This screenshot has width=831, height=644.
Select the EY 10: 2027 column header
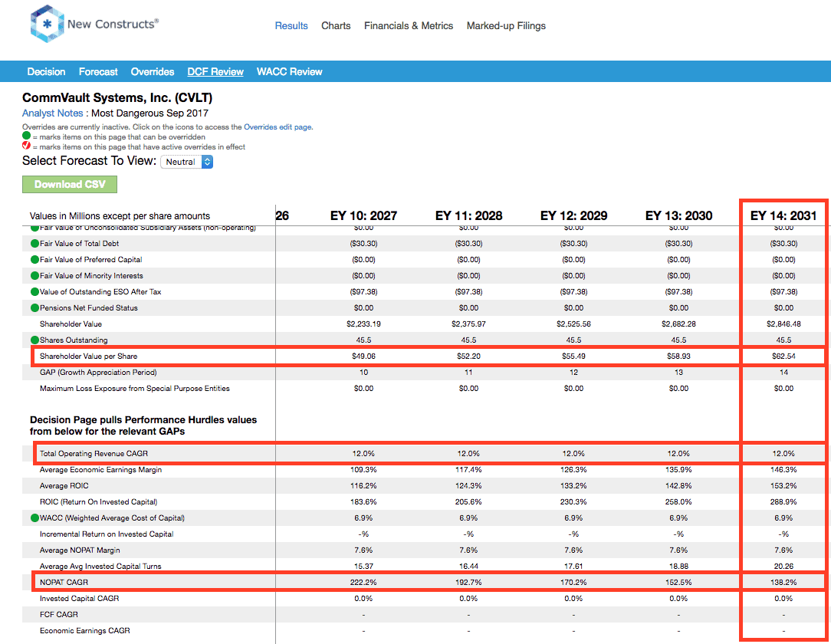pos(363,215)
